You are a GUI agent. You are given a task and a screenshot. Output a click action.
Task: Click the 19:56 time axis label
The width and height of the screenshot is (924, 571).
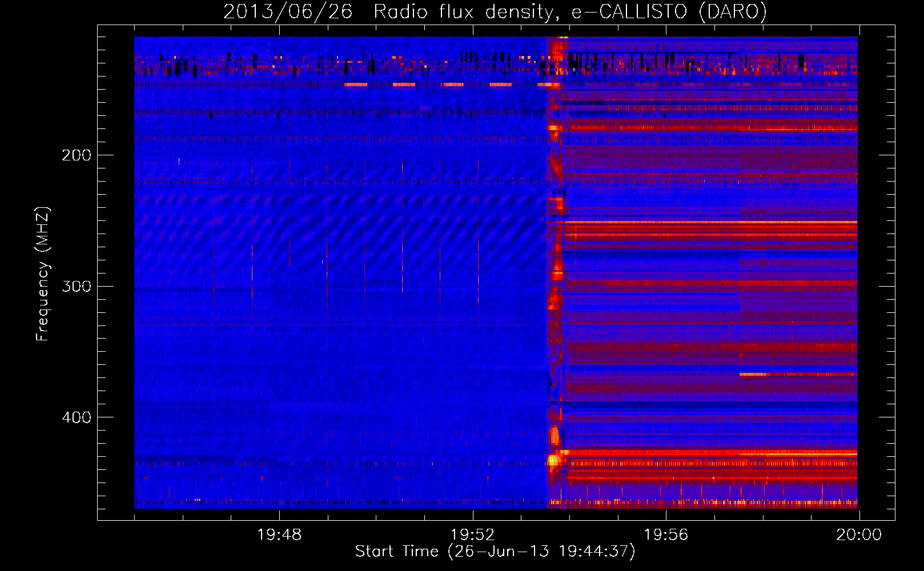click(666, 535)
